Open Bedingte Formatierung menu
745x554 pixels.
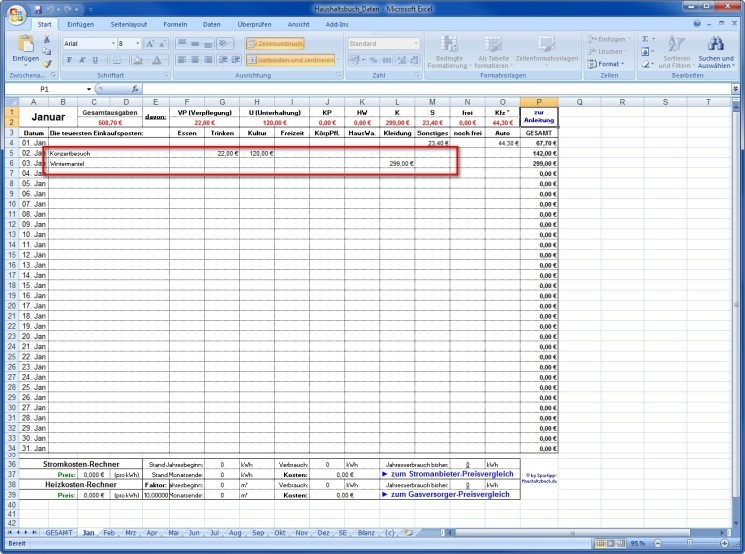tap(449, 51)
